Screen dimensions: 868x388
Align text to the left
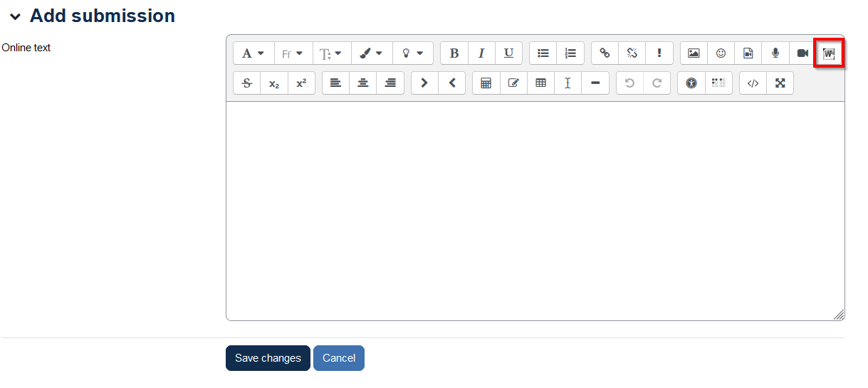click(336, 83)
